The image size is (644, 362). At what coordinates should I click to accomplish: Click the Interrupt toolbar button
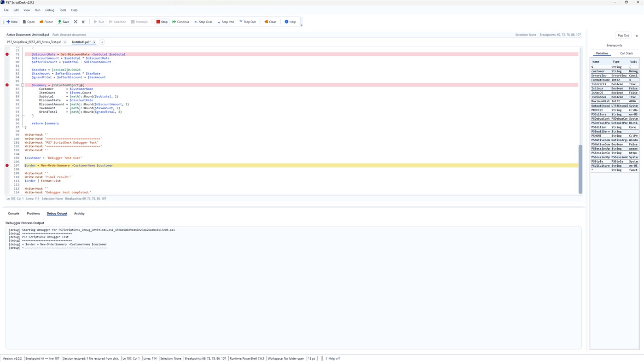click(x=139, y=22)
